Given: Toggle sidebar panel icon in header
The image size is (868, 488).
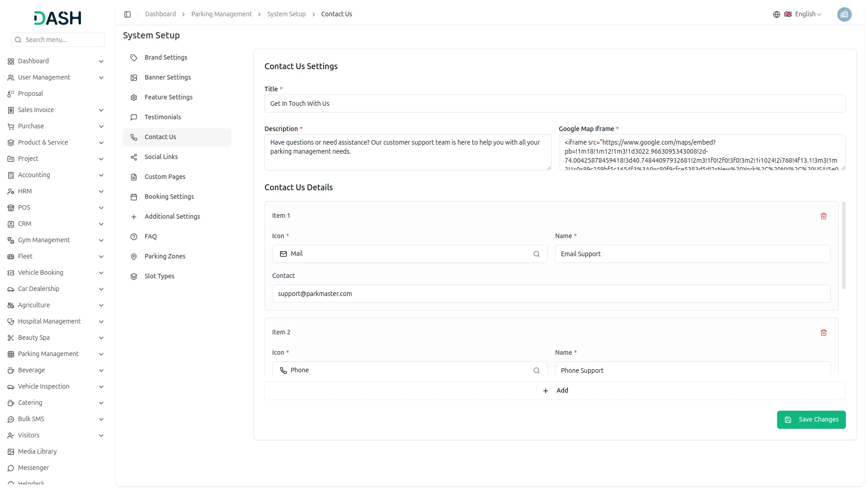Looking at the screenshot, I should click(127, 14).
